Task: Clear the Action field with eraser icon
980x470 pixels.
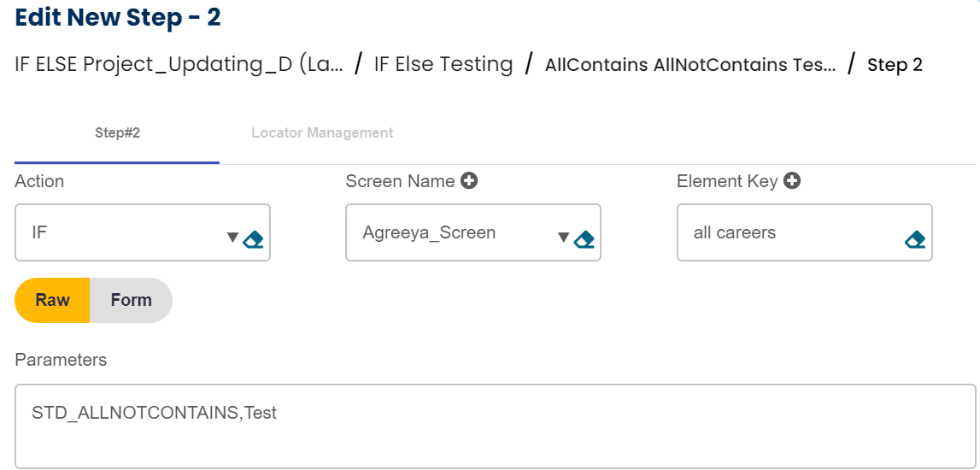Action: point(253,239)
